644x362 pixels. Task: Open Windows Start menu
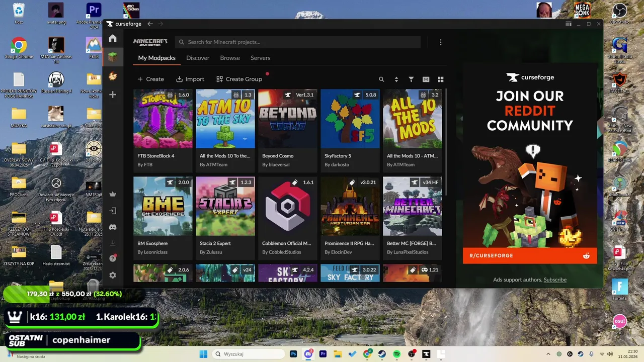coord(203,354)
